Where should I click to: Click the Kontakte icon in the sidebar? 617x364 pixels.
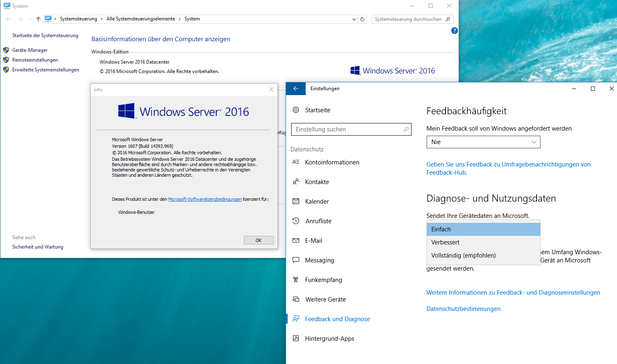[296, 182]
